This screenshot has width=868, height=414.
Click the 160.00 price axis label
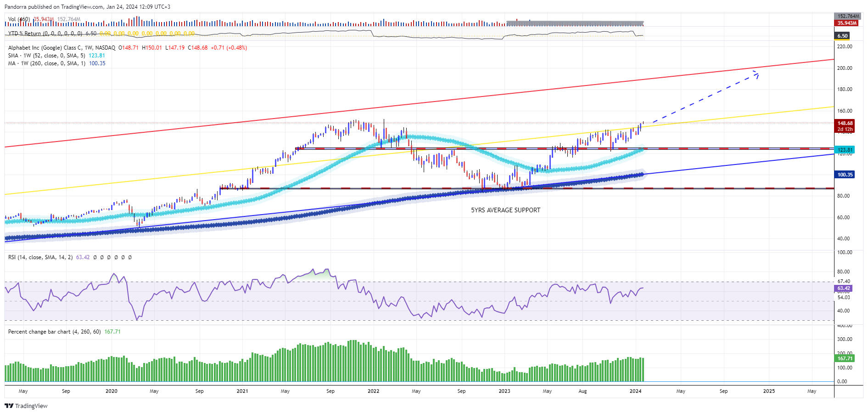coord(845,111)
